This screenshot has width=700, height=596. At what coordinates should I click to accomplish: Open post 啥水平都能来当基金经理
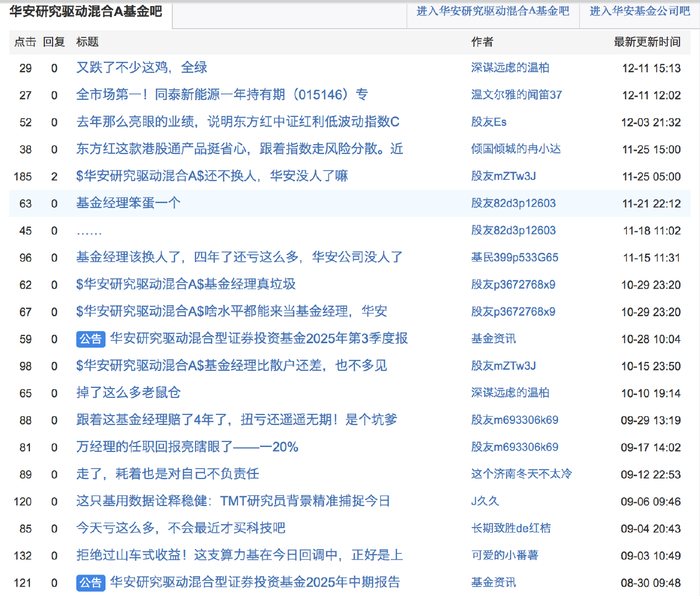tap(231, 312)
